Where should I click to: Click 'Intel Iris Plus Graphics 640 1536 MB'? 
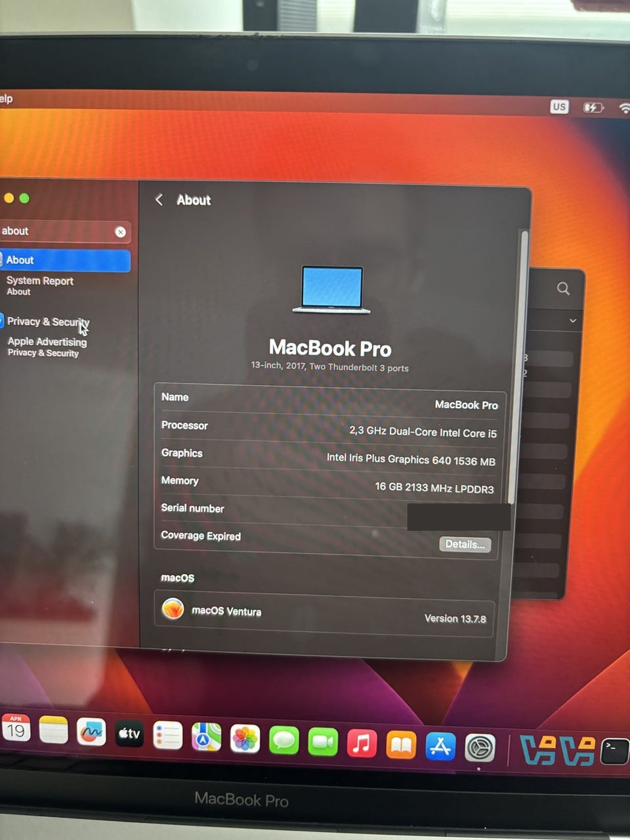coord(411,459)
